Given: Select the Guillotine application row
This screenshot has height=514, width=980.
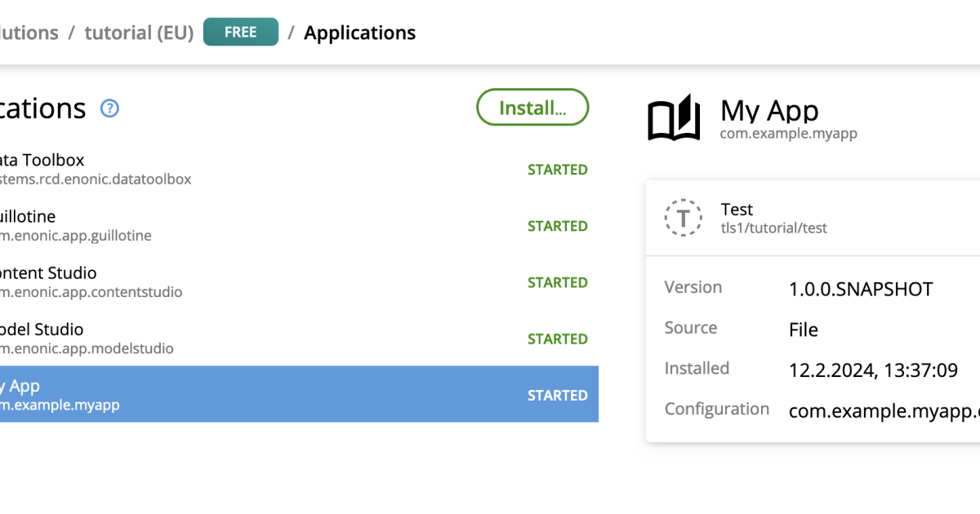Looking at the screenshot, I should pos(245,224).
